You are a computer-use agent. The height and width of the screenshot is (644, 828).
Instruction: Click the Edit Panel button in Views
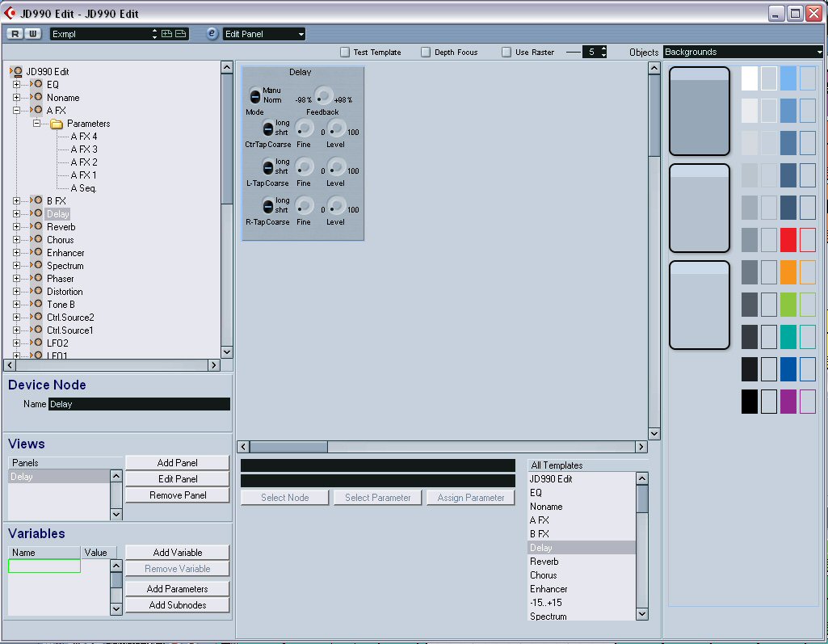point(178,479)
